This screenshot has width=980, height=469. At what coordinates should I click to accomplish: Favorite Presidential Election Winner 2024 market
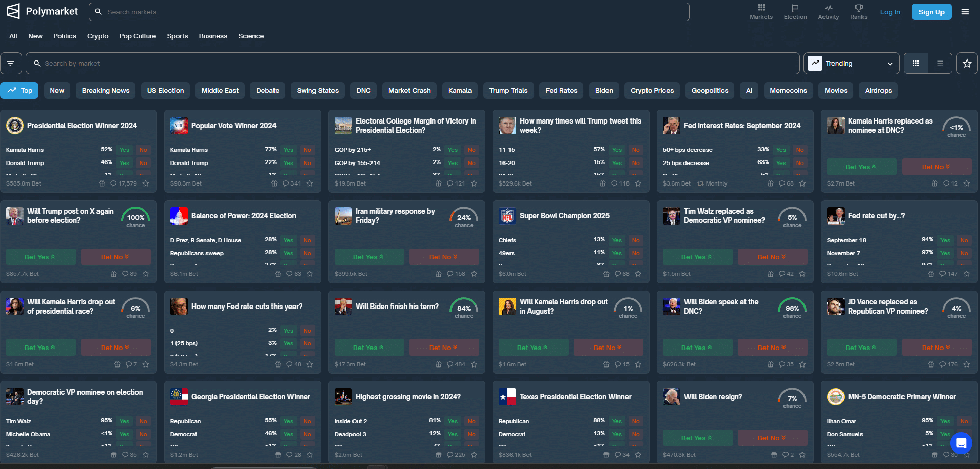(x=146, y=183)
